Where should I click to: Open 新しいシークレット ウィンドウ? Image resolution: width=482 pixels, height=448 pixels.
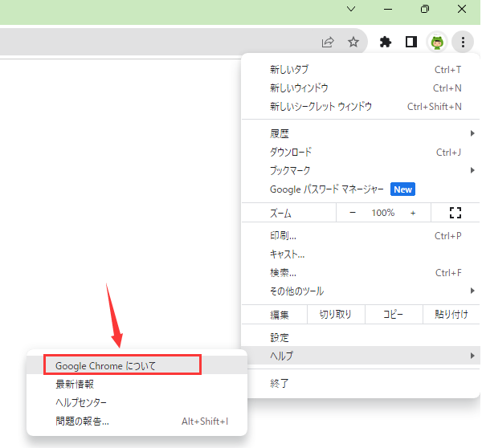coord(361,107)
